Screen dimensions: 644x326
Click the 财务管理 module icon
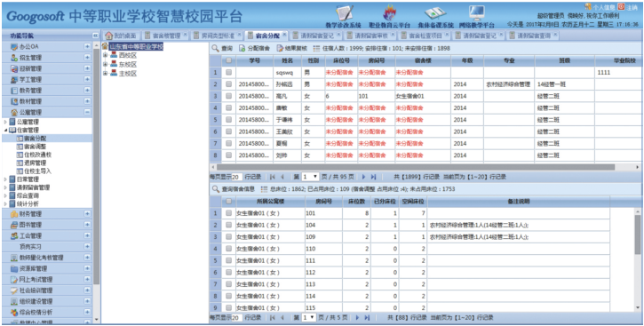click(14, 214)
